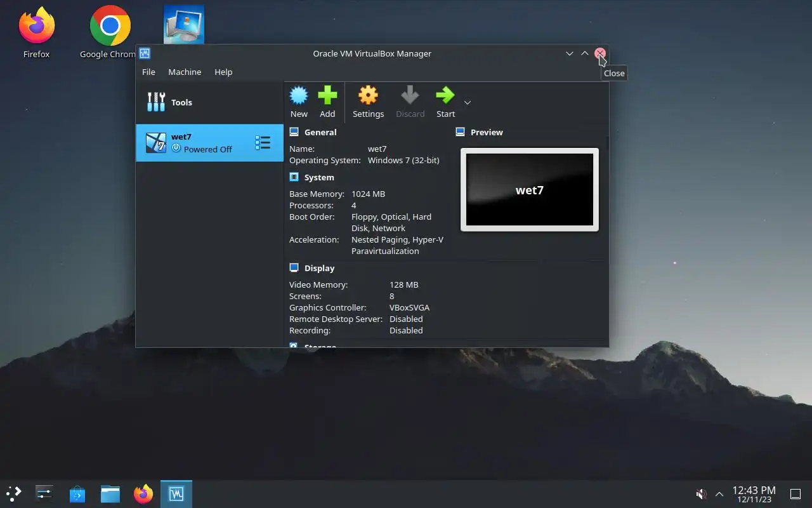Click the Preview section header
The image size is (812, 508).
487,132
